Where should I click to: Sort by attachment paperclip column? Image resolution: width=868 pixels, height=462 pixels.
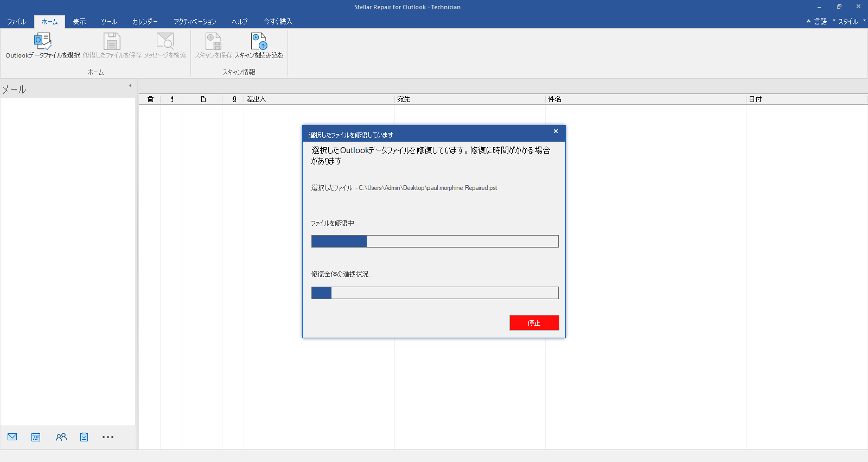(x=234, y=99)
